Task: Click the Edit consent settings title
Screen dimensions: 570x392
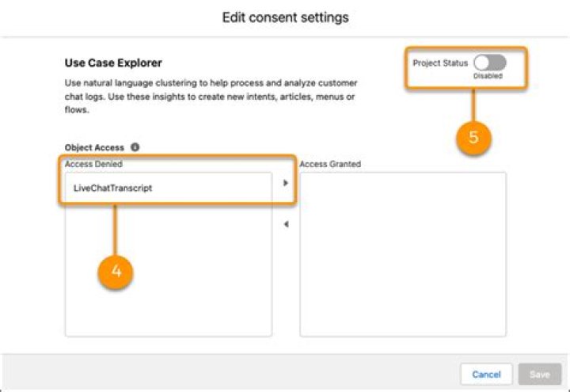Action: pyautogui.click(x=285, y=17)
